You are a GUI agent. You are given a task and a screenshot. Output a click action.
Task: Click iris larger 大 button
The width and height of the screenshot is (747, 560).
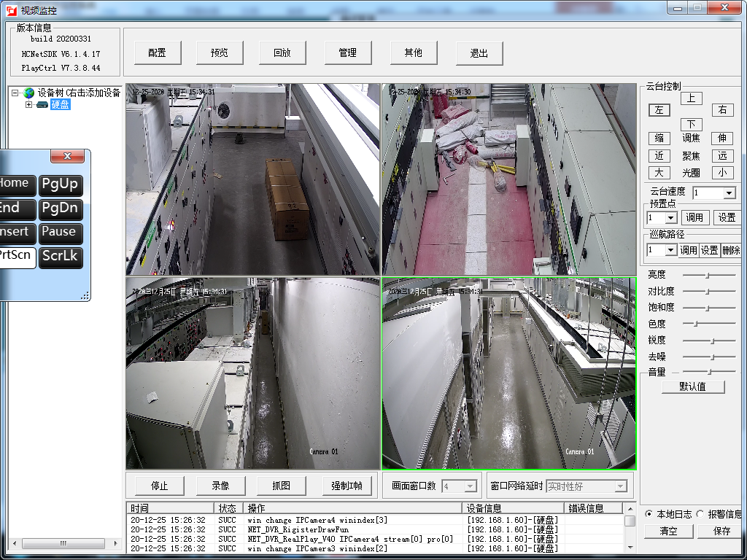pos(659,173)
